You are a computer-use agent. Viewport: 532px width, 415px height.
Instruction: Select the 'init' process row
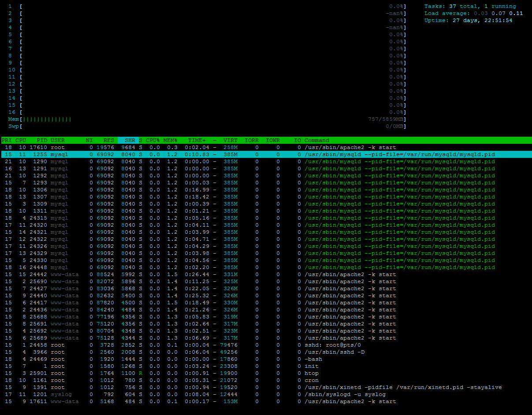coord(266,366)
